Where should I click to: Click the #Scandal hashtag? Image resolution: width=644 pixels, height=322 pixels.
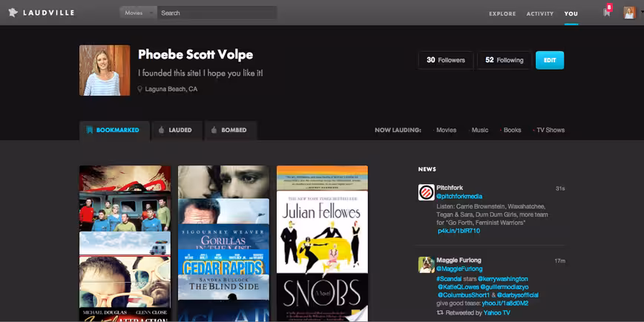(x=449, y=279)
